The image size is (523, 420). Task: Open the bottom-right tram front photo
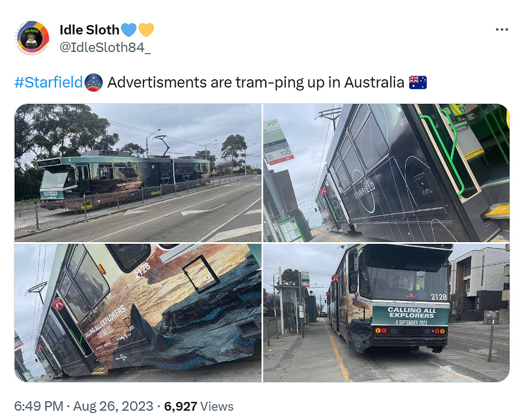[386, 313]
